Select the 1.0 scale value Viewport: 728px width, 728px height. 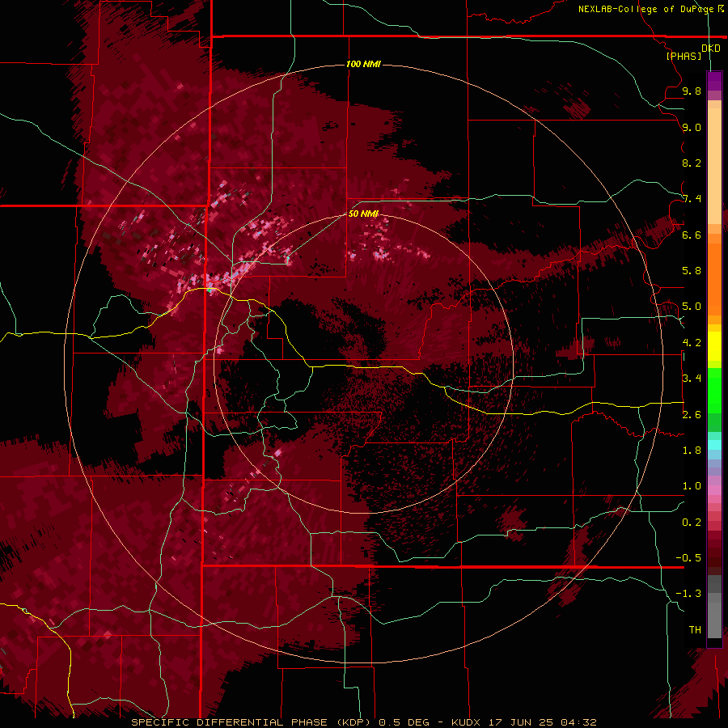pos(692,486)
